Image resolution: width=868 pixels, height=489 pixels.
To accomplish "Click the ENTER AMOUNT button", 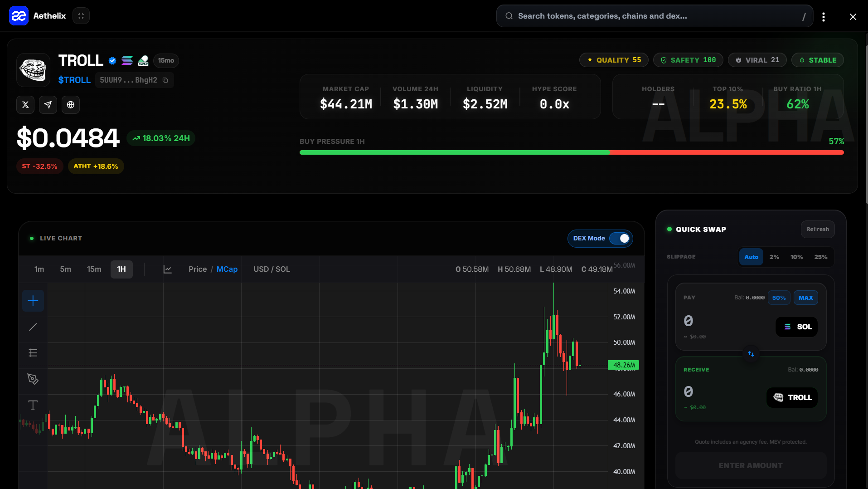I will coord(751,466).
